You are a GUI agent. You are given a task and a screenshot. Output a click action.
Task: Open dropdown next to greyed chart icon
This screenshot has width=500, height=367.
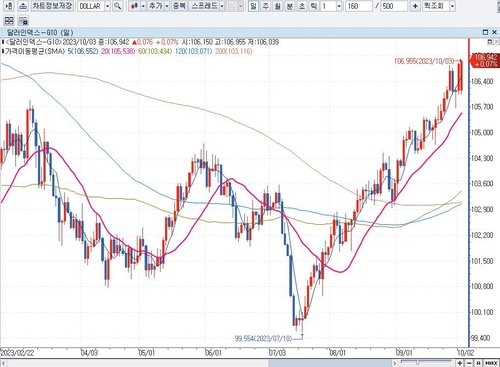[240, 6]
